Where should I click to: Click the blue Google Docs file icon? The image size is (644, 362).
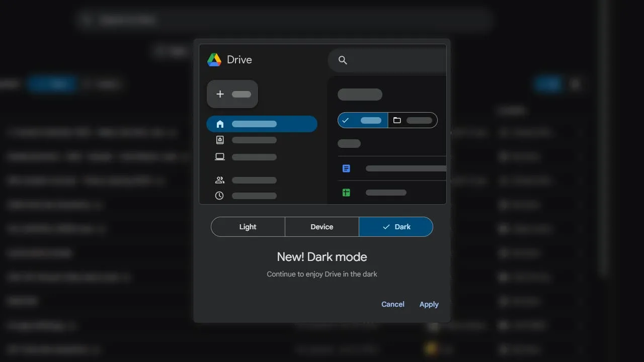(346, 168)
